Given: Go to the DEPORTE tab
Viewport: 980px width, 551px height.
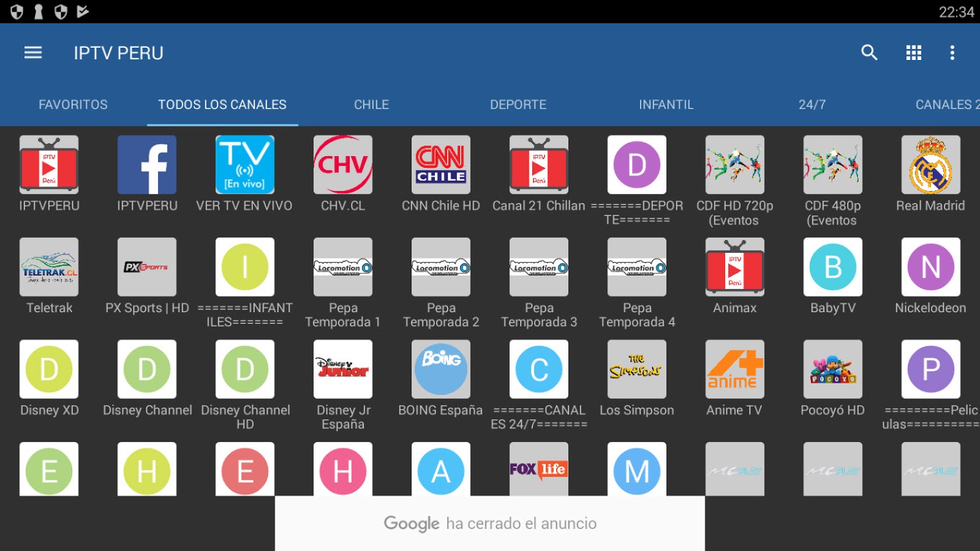Looking at the screenshot, I should (x=518, y=105).
